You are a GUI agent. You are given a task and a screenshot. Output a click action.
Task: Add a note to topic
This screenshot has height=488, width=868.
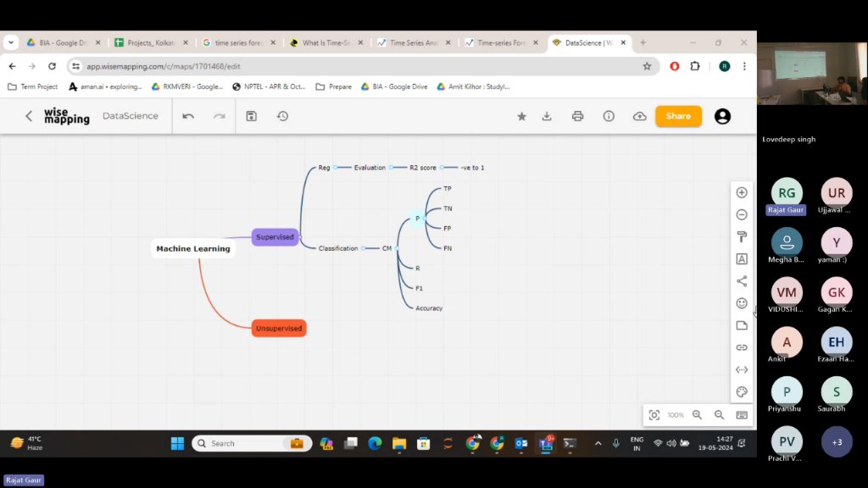click(x=742, y=325)
